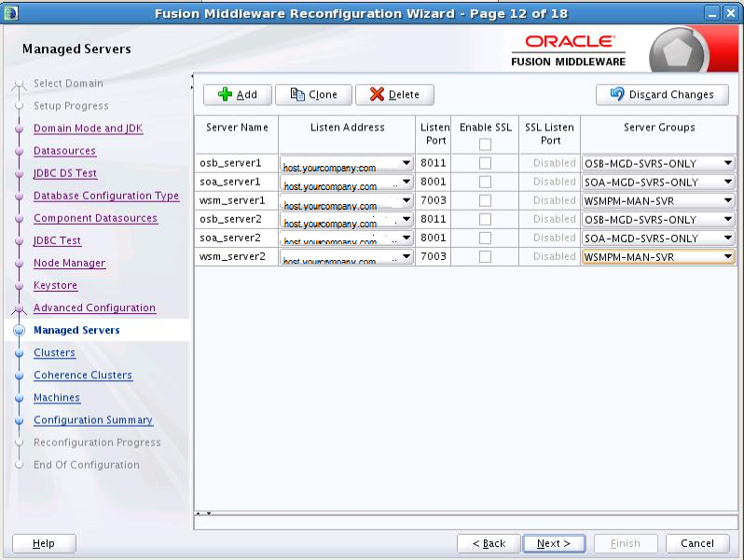
Task: Click the Discard Changes button
Action: click(662, 94)
